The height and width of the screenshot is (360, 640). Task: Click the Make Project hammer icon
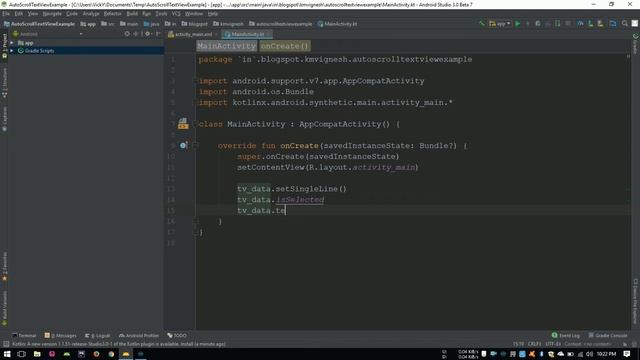[x=482, y=24]
